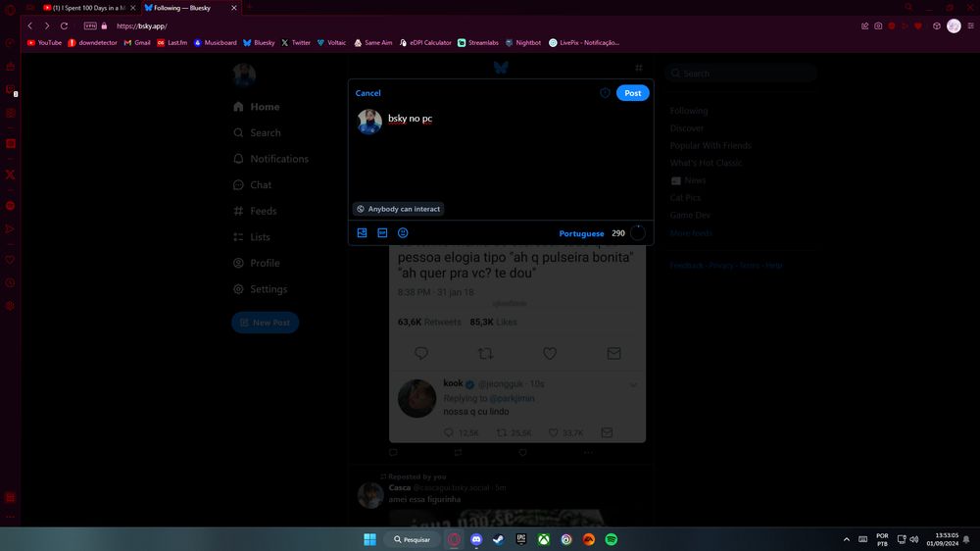980x551 pixels.
Task: Click the Post button
Action: coord(632,93)
